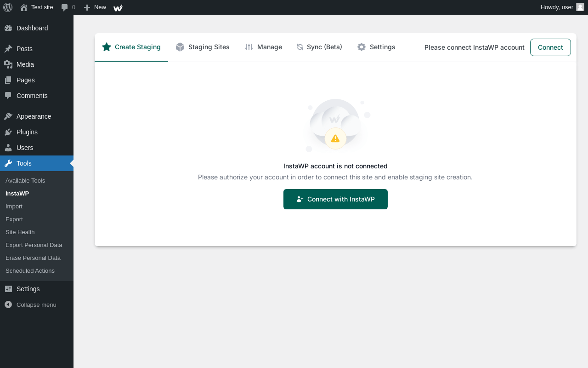Click the Manage sliders icon
The width and height of the screenshot is (588, 368).
(249, 47)
